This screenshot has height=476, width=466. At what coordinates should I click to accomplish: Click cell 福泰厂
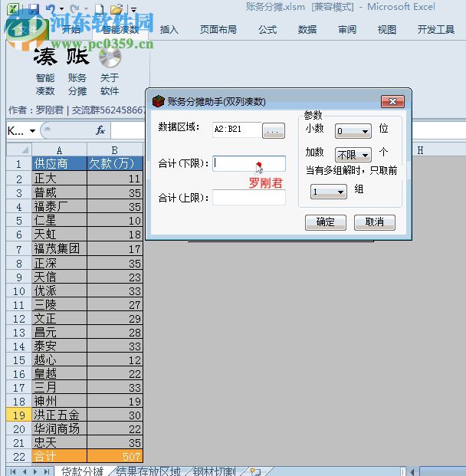(59, 206)
